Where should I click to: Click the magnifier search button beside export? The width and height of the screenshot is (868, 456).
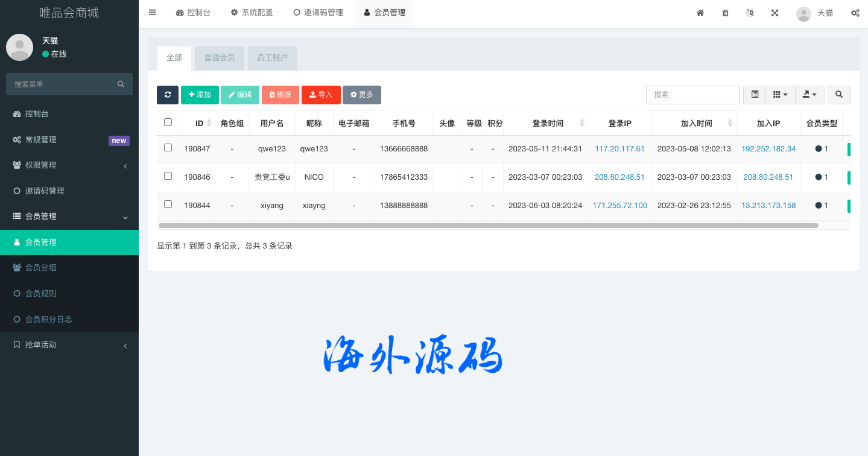coord(838,95)
